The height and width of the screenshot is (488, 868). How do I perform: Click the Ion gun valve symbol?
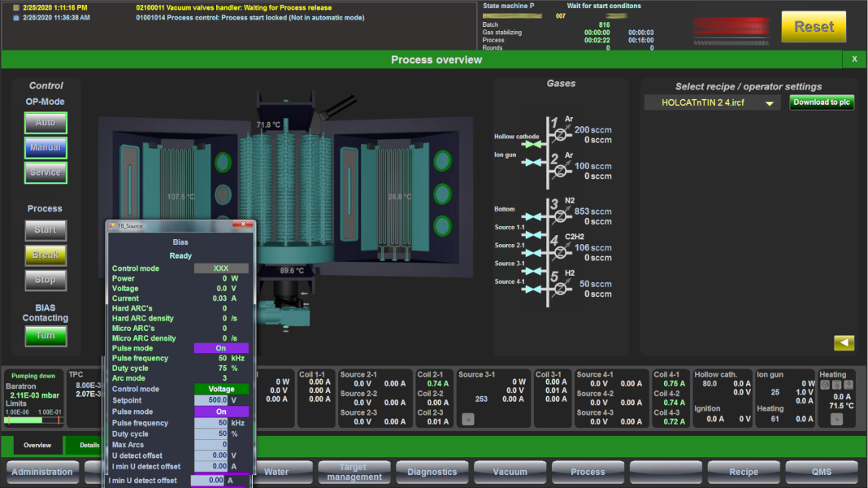(533, 161)
